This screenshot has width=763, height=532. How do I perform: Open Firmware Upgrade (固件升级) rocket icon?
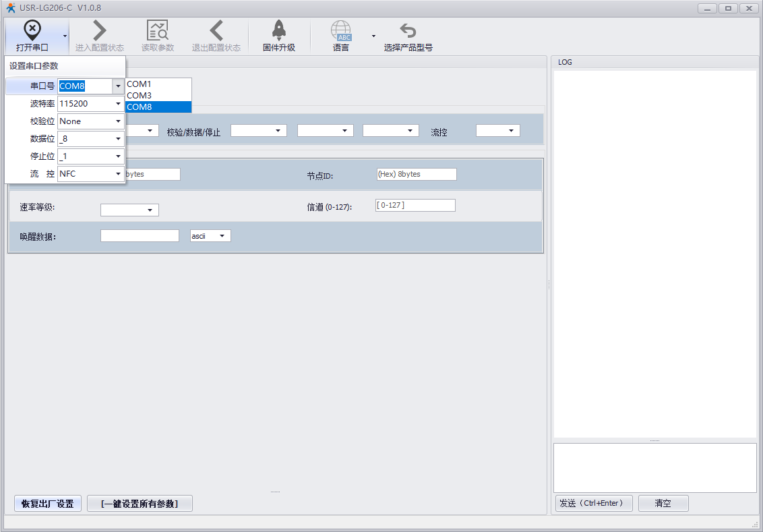pyautogui.click(x=278, y=31)
